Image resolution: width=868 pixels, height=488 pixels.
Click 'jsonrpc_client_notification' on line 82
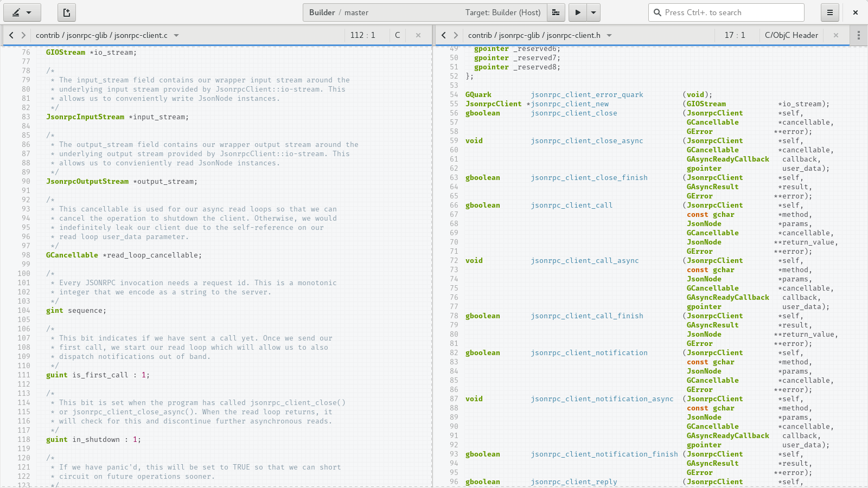[589, 352]
